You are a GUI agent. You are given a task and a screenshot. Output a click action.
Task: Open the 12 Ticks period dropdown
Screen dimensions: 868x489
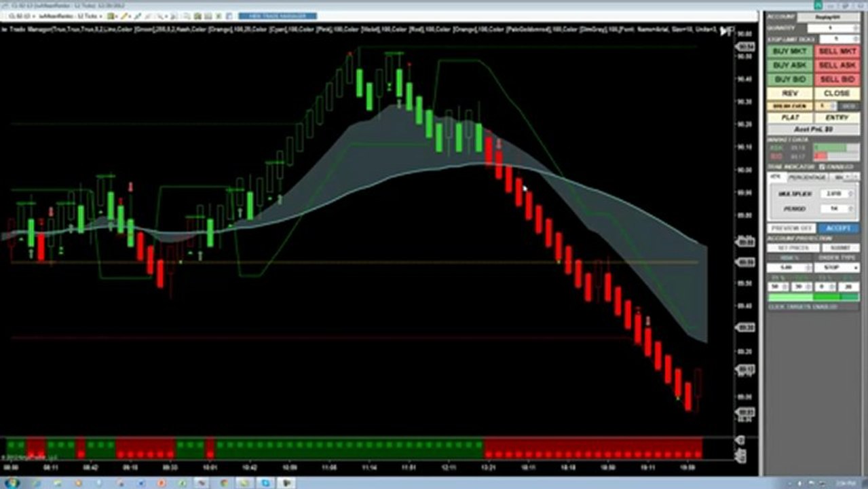(x=90, y=16)
